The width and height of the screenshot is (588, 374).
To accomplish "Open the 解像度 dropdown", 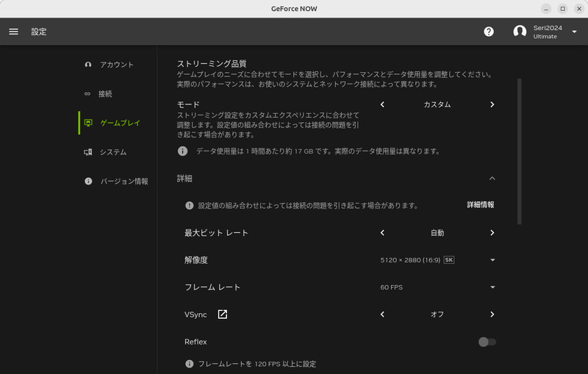I will [437, 260].
